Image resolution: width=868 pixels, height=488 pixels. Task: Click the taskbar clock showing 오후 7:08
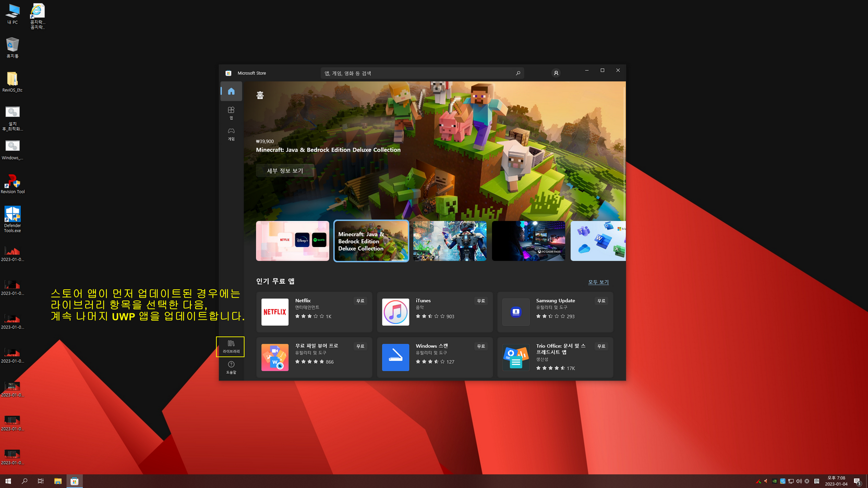coord(836,481)
